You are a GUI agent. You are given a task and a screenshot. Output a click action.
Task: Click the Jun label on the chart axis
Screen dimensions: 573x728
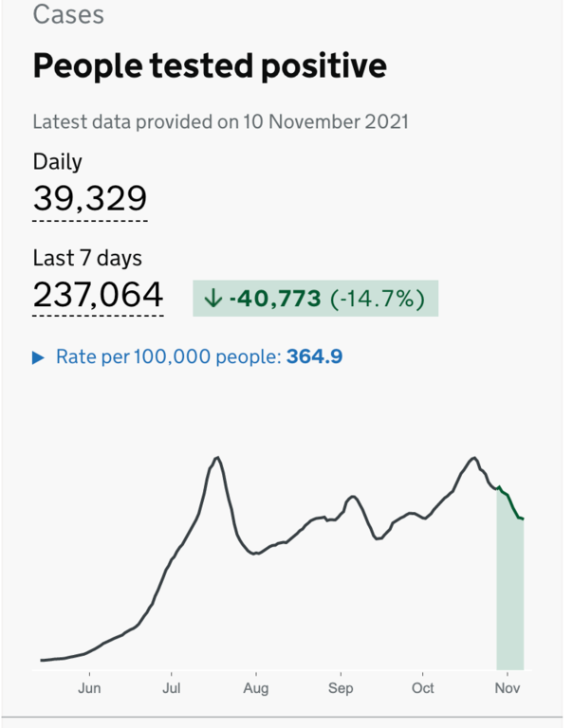point(89,688)
